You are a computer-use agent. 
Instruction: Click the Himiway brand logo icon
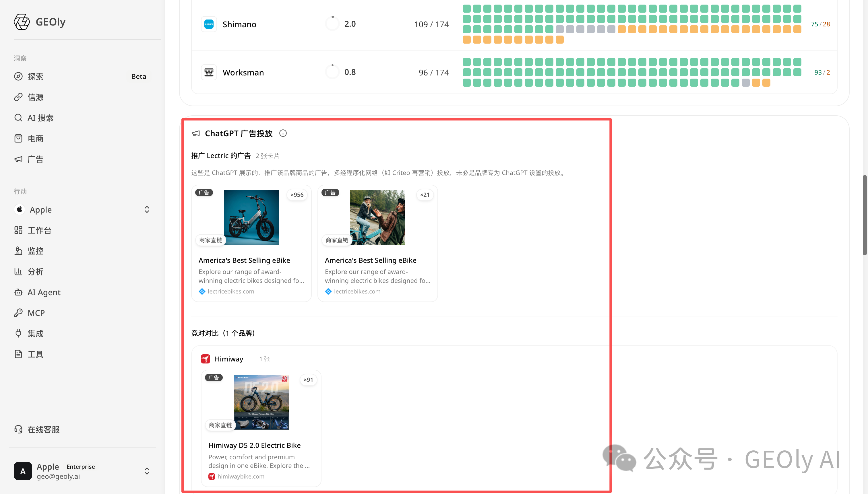click(x=205, y=359)
